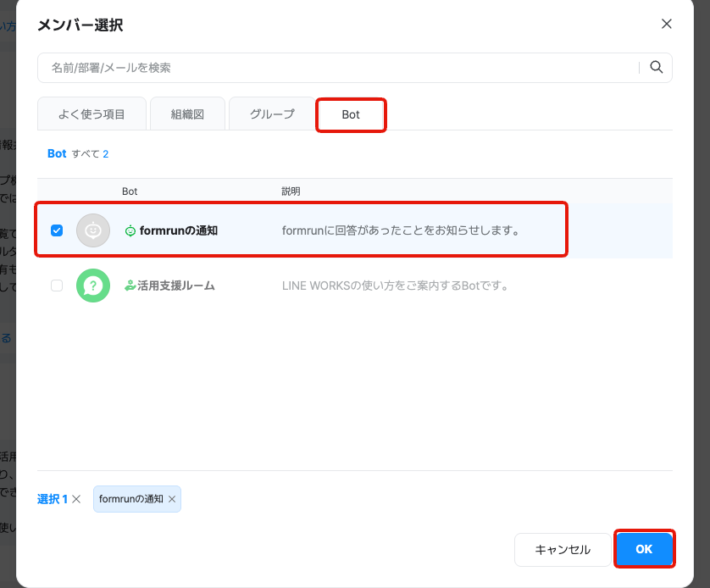Open the グループ tab
710x588 pixels.
click(x=272, y=114)
